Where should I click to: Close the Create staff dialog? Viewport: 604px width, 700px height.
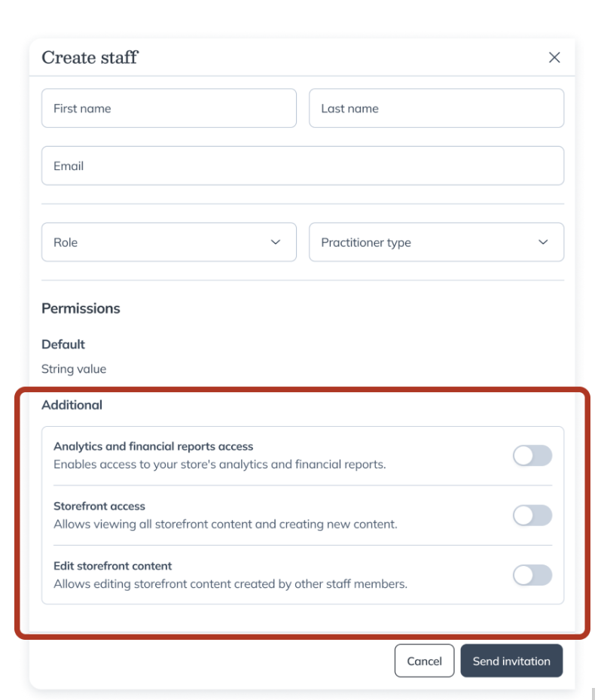pyautogui.click(x=554, y=58)
